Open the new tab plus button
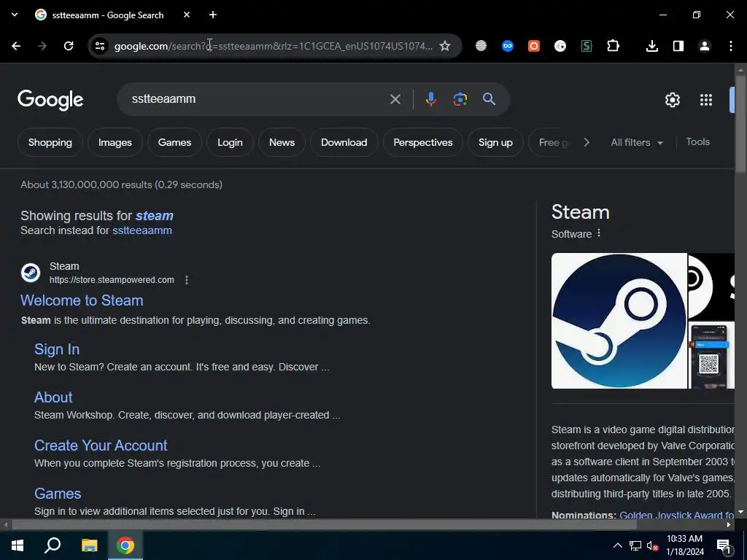 pos(213,15)
